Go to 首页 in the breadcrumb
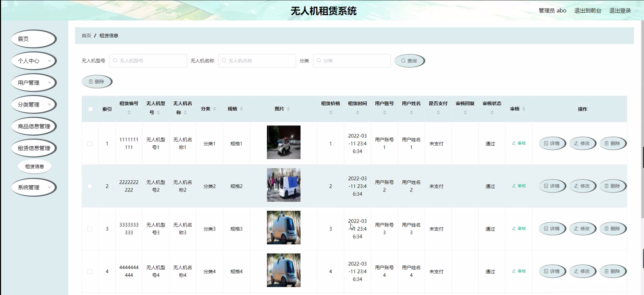 (x=86, y=36)
